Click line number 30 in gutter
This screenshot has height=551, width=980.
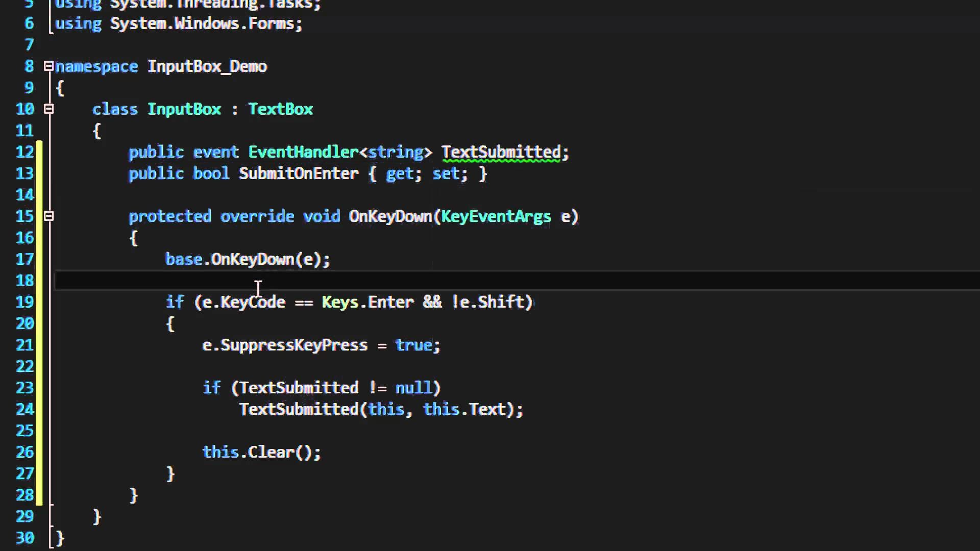pyautogui.click(x=24, y=538)
